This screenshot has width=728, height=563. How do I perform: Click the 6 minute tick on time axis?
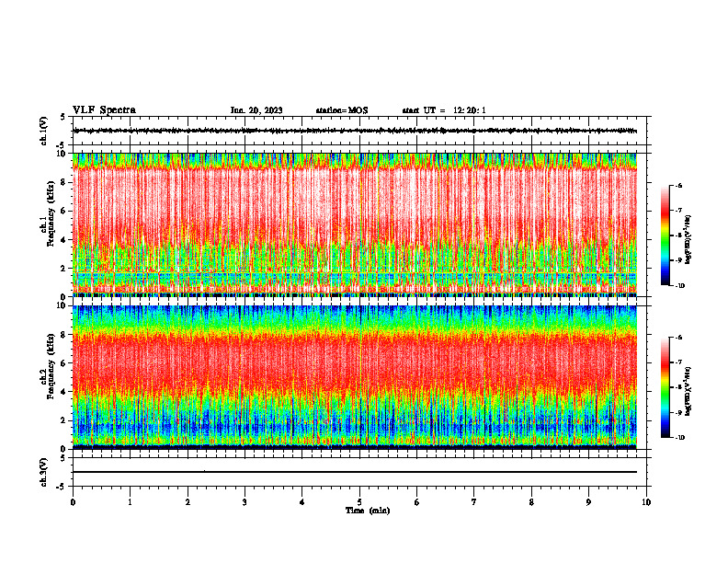click(x=417, y=502)
